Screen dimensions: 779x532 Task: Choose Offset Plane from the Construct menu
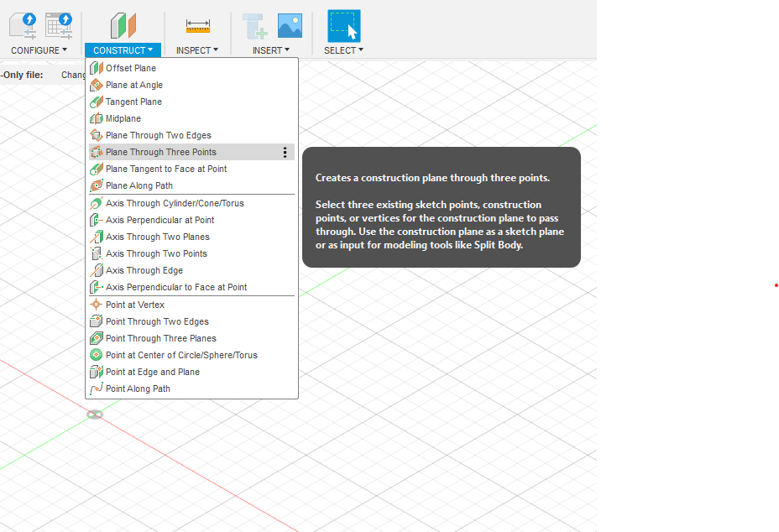pyautogui.click(x=130, y=68)
